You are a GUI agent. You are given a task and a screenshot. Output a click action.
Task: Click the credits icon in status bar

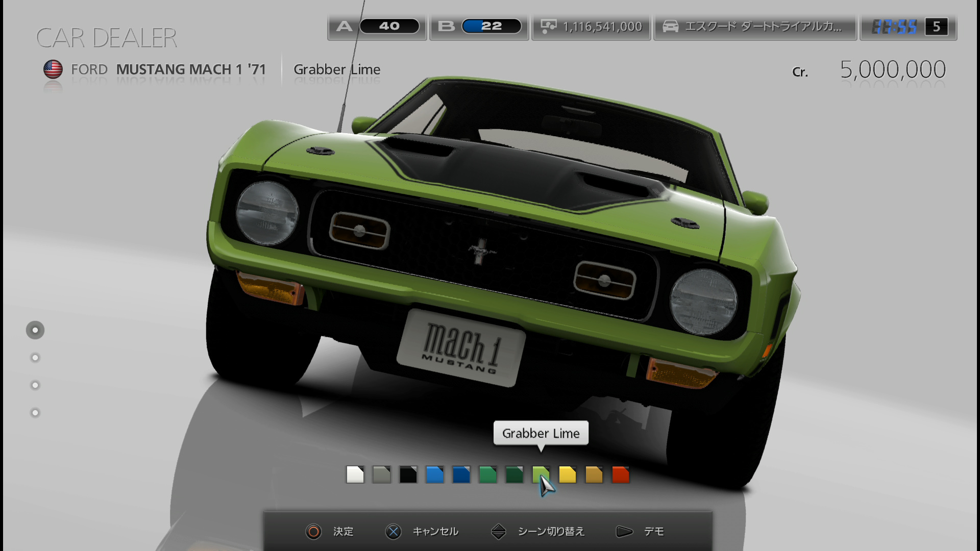click(548, 27)
